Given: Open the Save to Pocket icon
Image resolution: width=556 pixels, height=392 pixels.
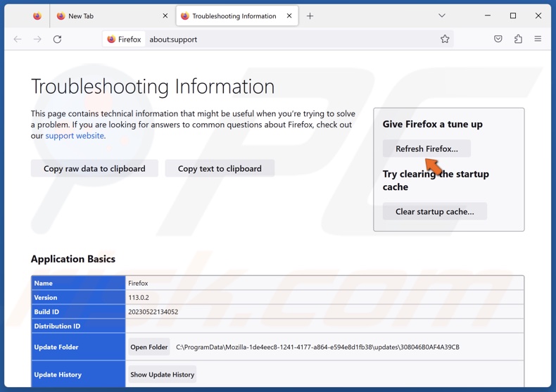Looking at the screenshot, I should 498,39.
